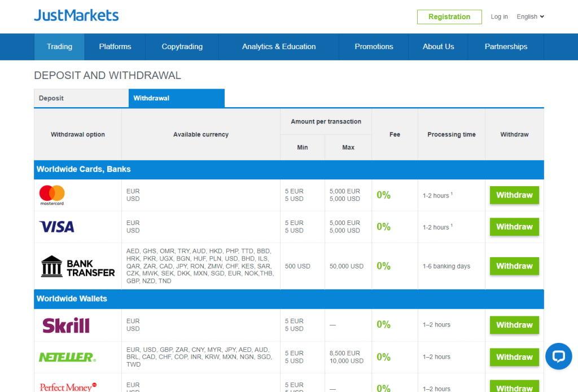Open the English language dropdown

click(x=530, y=17)
